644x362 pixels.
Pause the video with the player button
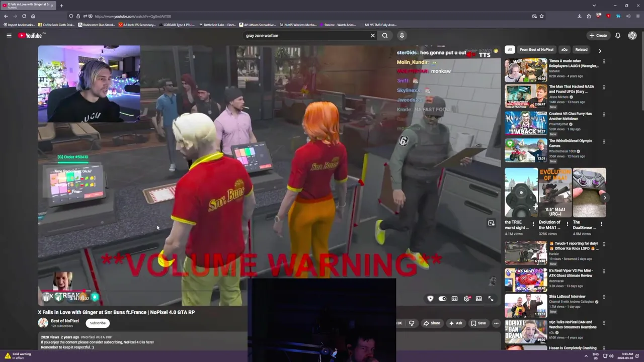[46, 298]
